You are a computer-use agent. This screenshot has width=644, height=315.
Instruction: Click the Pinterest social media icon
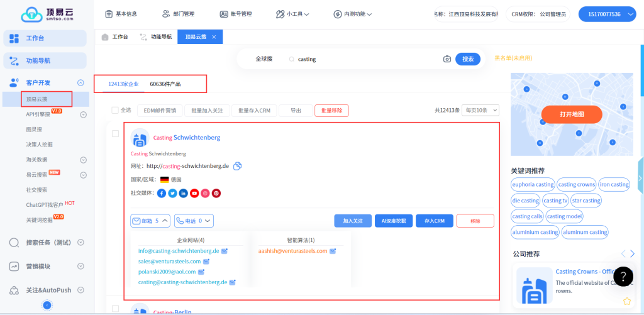click(x=216, y=193)
